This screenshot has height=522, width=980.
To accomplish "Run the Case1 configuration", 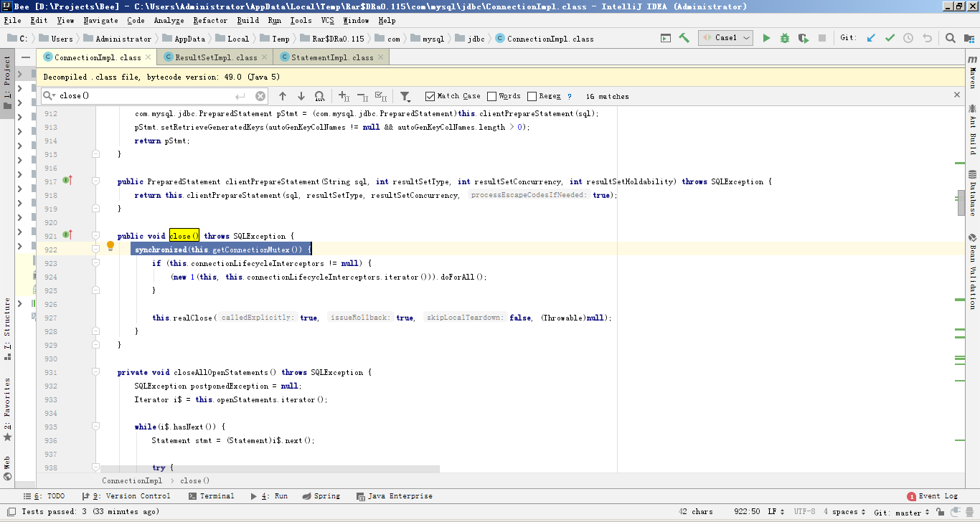I will point(766,38).
